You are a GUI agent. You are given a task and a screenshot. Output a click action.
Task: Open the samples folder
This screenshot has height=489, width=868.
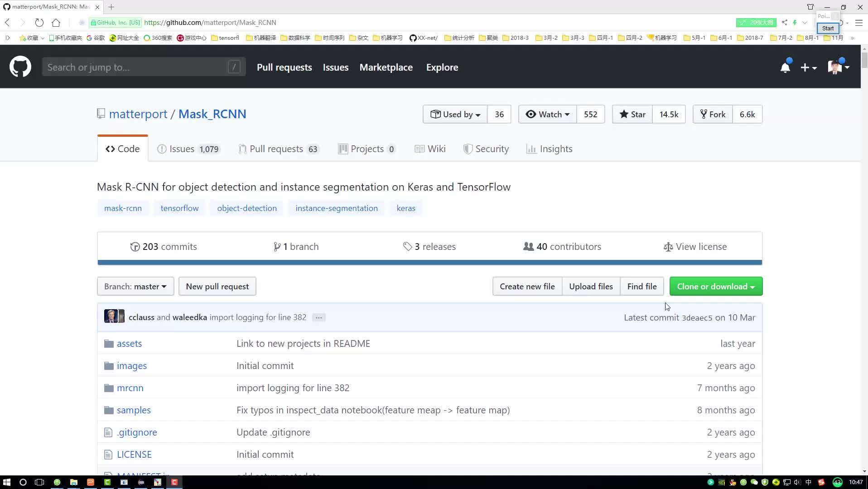pyautogui.click(x=134, y=410)
